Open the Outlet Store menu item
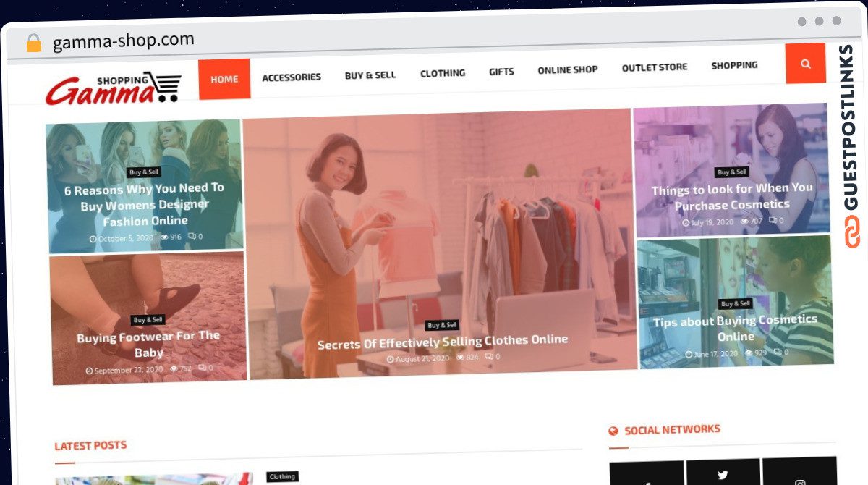Screen dimensions: 868x485 tap(655, 67)
